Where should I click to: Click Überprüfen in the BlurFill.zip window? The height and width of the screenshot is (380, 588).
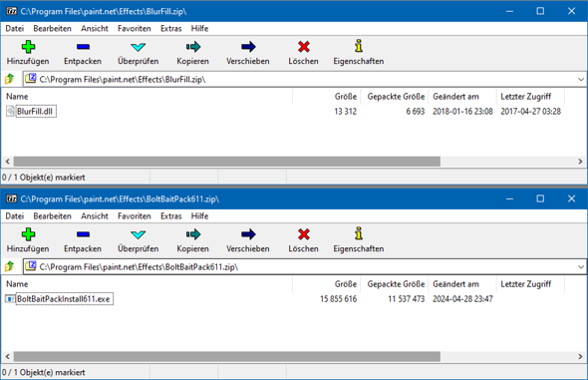[138, 53]
